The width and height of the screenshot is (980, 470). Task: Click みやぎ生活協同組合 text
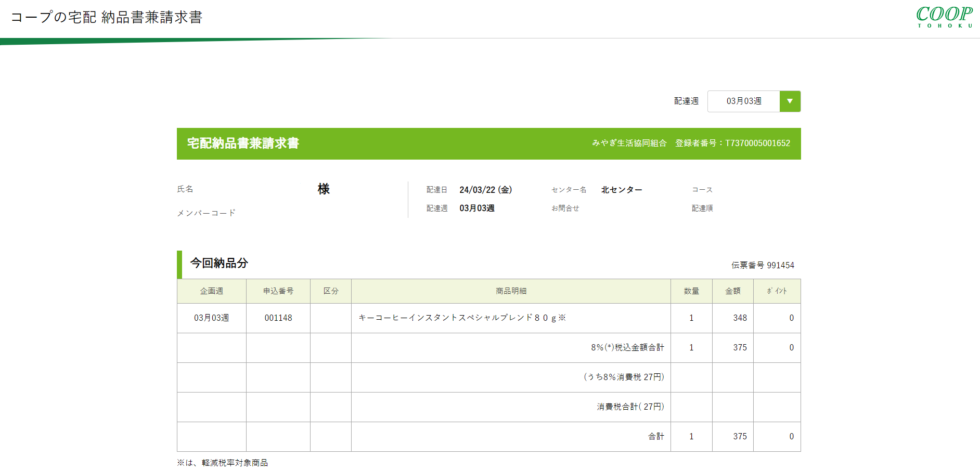[629, 143]
